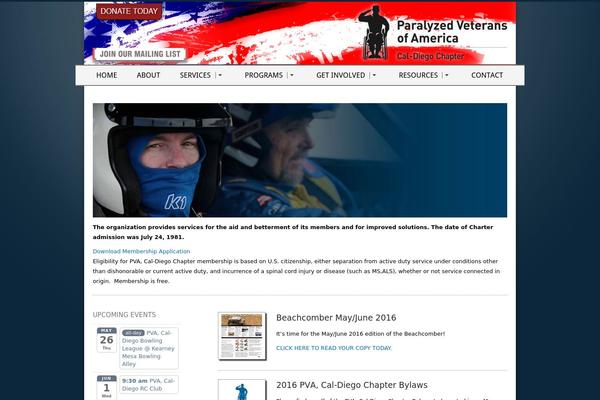Open the Get Involved menu
The width and height of the screenshot is (600, 400).
click(341, 75)
